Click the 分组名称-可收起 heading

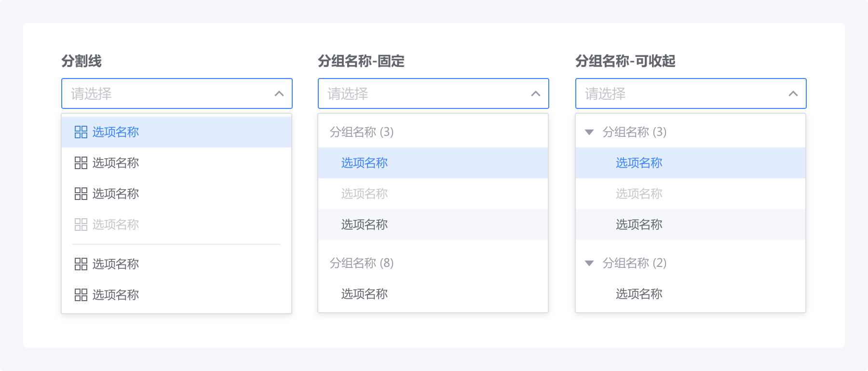tap(625, 61)
